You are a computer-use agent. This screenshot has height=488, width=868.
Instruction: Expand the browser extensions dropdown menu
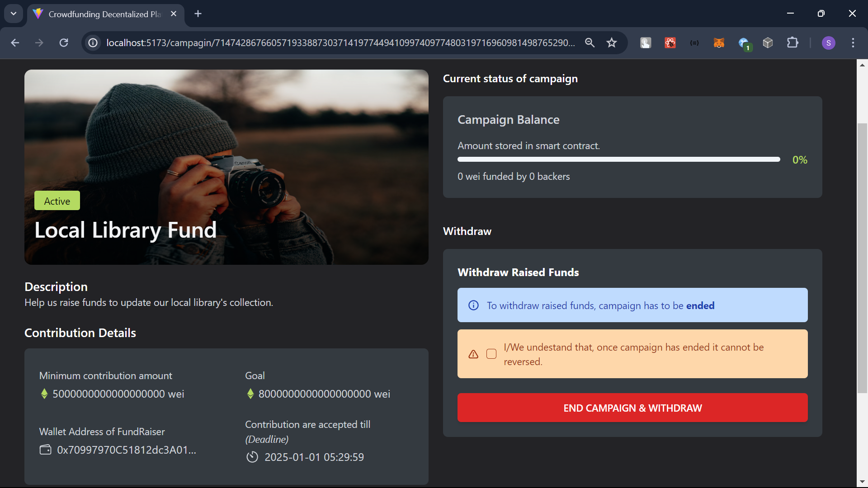793,42
